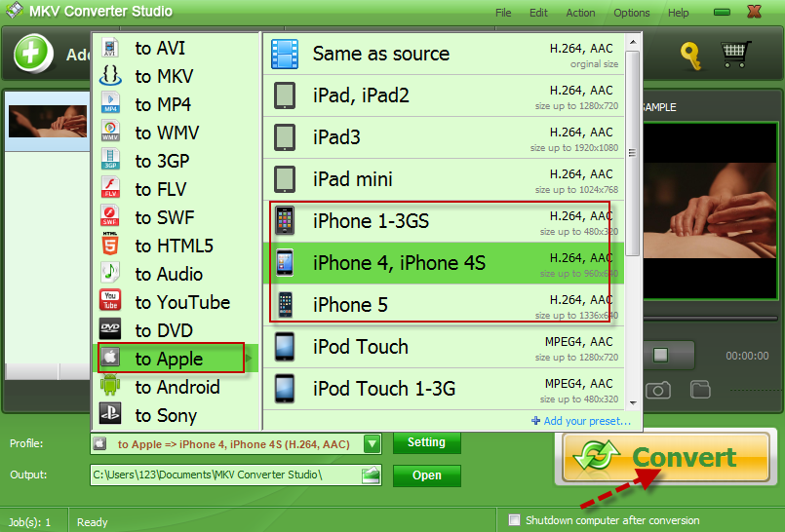Click the camera snapshot icon
Viewport: 785px width, 532px height.
pos(659,390)
